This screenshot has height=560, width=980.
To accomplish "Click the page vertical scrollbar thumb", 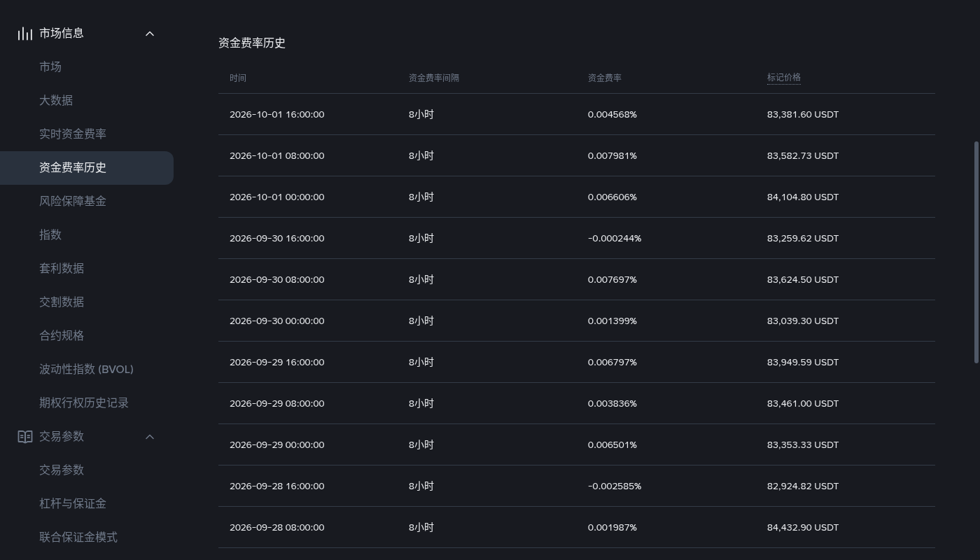I will [x=976, y=253].
